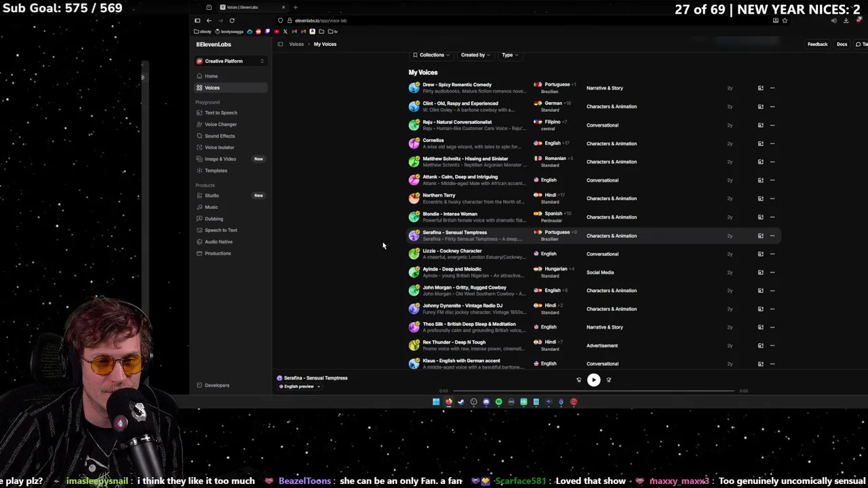868x488 pixels.
Task: Play Blondie voice avatar icon
Action: [414, 217]
